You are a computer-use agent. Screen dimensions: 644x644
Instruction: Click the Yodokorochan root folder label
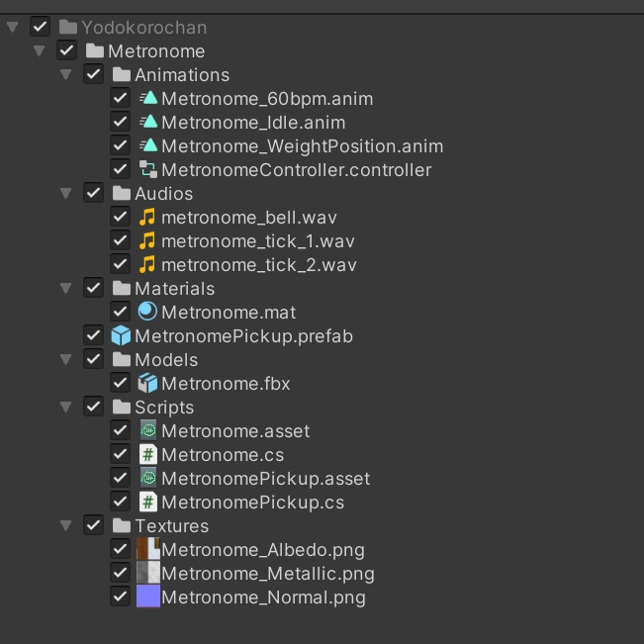(x=143, y=28)
